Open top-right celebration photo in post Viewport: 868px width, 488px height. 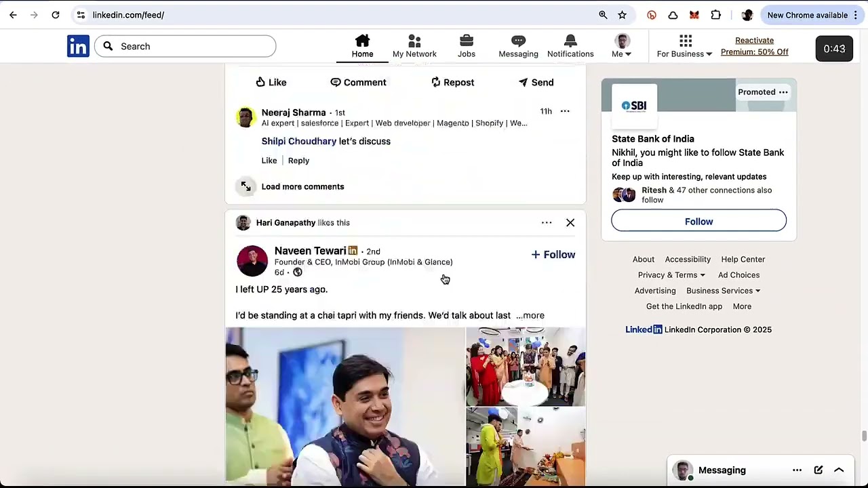click(x=526, y=367)
